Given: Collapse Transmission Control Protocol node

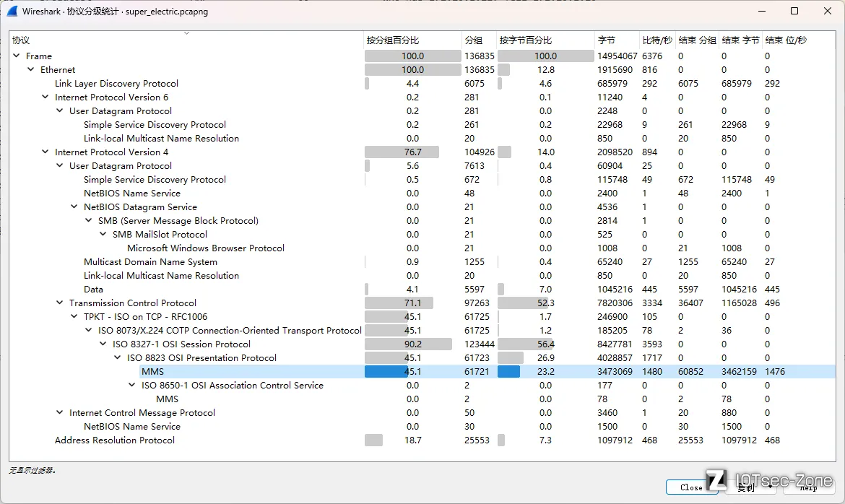Looking at the screenshot, I should [x=60, y=303].
